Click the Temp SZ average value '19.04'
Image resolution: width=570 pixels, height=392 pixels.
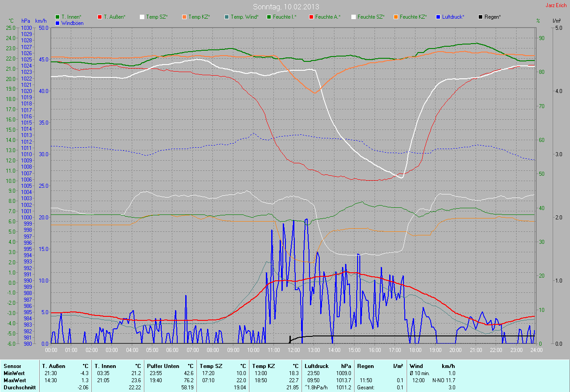(240, 388)
